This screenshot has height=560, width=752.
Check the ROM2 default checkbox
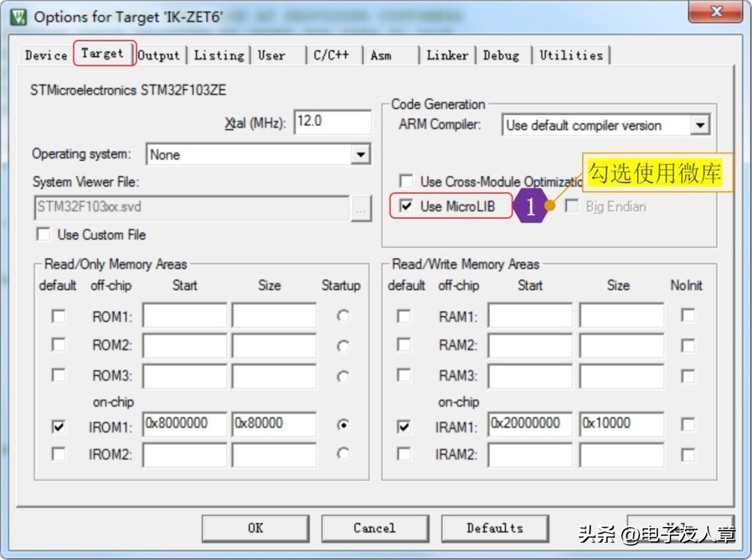click(x=58, y=345)
